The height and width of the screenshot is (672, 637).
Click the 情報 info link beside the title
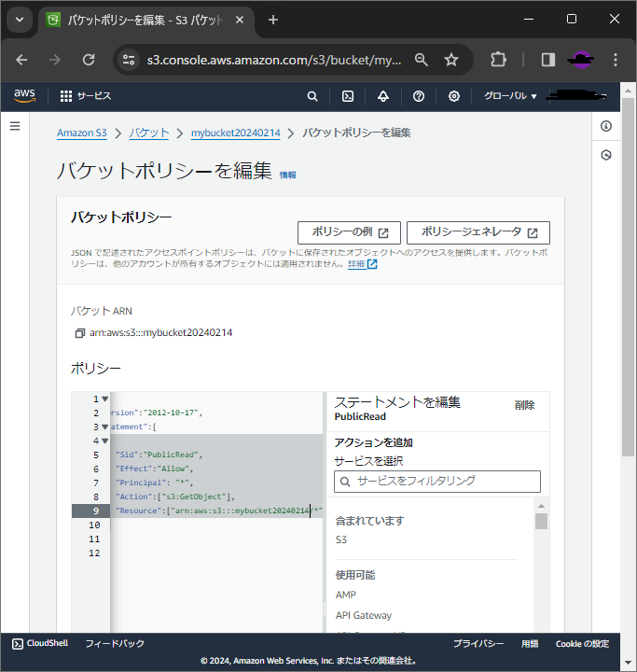287,175
